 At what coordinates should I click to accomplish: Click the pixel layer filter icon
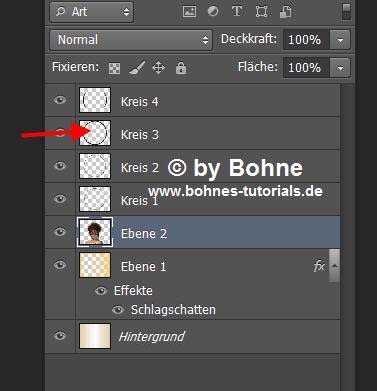[x=189, y=12]
